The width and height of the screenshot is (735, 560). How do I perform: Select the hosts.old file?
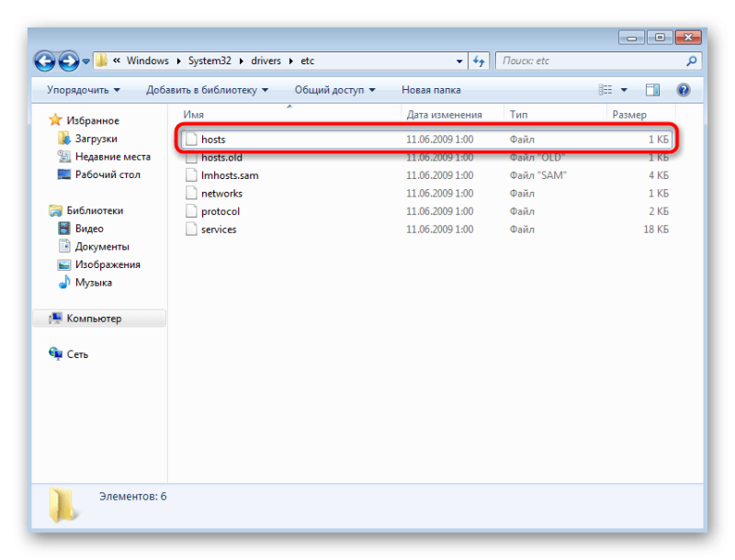(426, 157)
